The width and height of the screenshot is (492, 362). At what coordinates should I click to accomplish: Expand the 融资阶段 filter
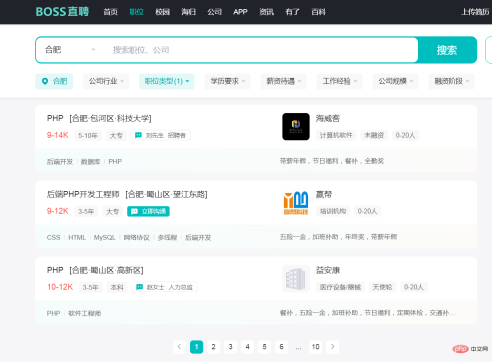pyautogui.click(x=451, y=81)
